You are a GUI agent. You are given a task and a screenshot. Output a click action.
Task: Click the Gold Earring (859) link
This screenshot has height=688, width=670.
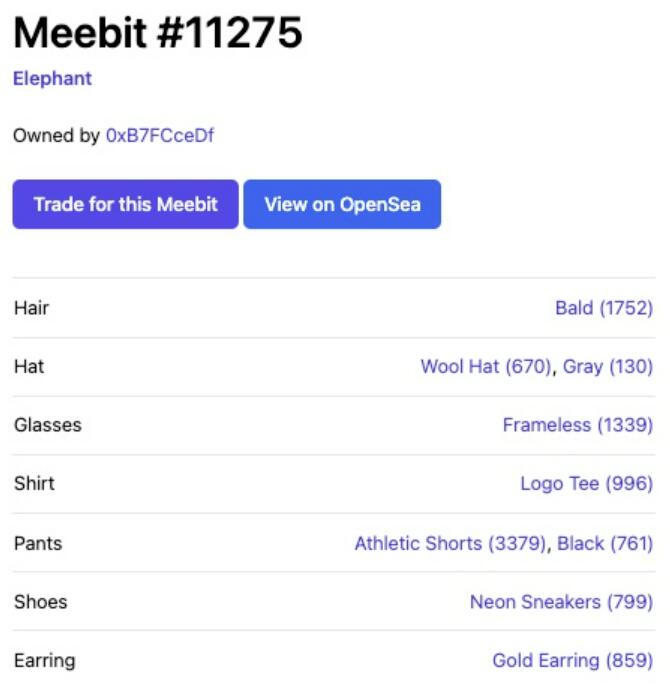572,661
